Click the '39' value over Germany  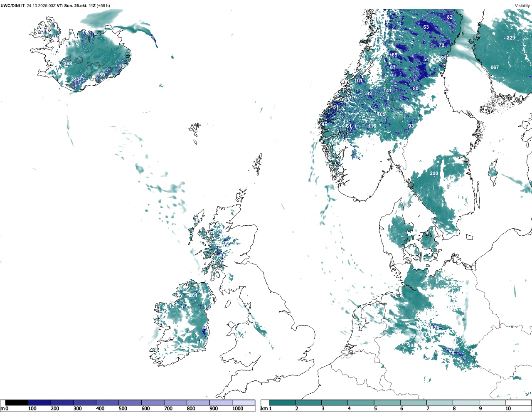tap(411, 345)
